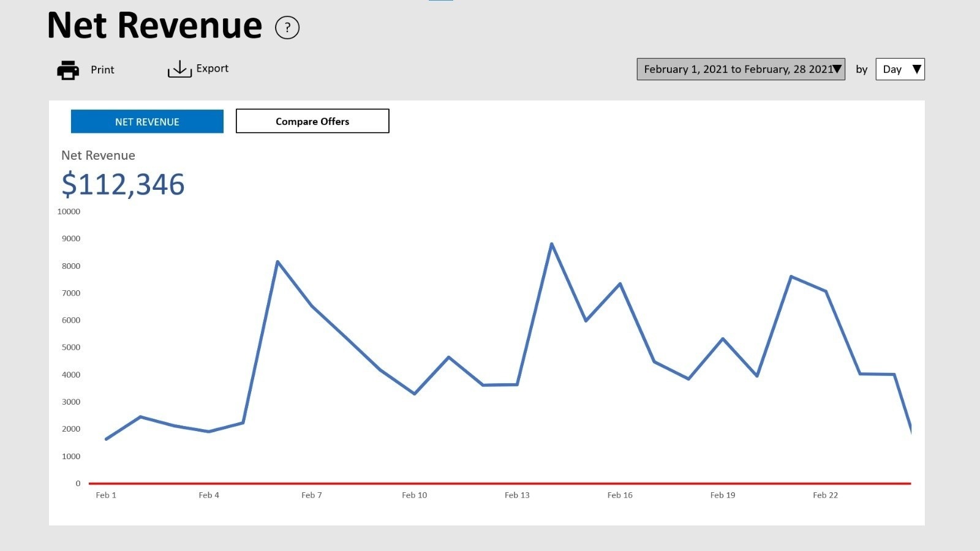This screenshot has height=551, width=980.
Task: Click the printer icon
Action: (68, 70)
